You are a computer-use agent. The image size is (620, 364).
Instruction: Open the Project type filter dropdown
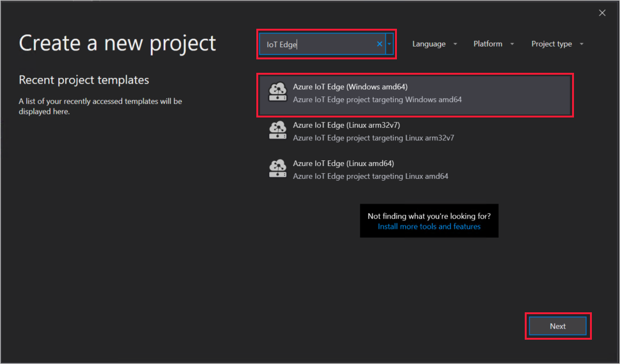pyautogui.click(x=557, y=44)
